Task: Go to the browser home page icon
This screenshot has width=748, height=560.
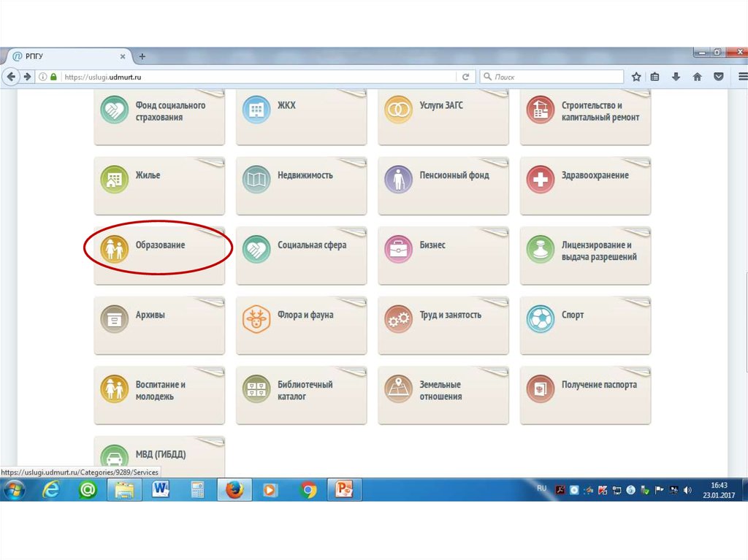Action: [697, 77]
